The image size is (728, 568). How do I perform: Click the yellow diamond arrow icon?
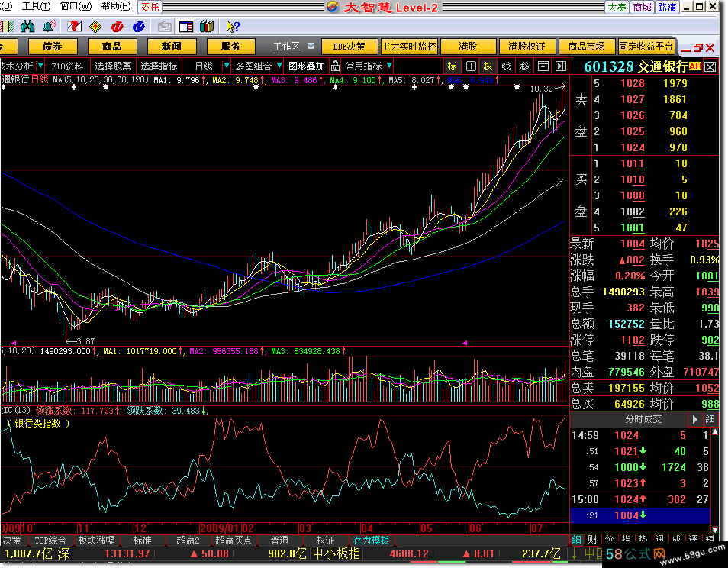(95, 27)
